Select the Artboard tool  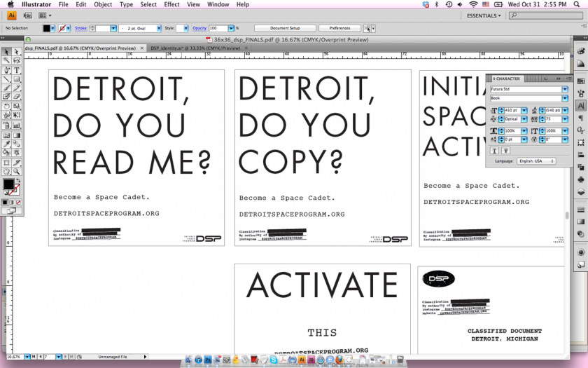click(x=6, y=162)
